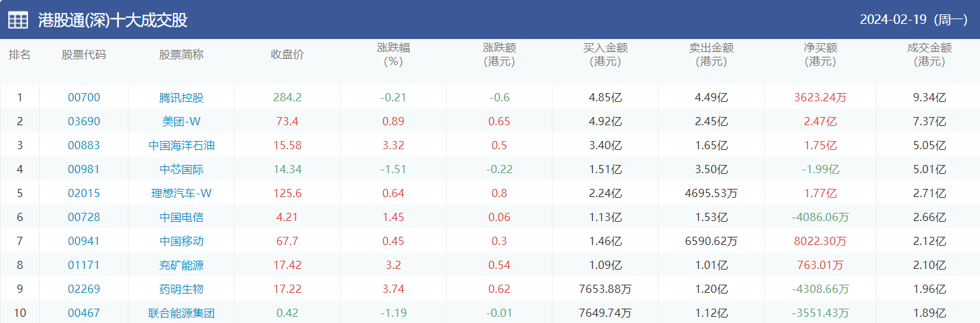Image resolution: width=980 pixels, height=323 pixels.
Task: Select 中国海洋石油 stock name
Action: pos(181,146)
